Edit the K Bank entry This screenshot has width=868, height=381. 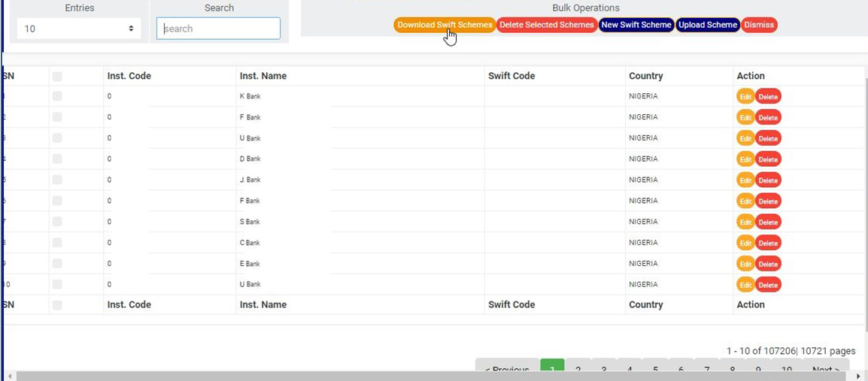[x=745, y=96]
